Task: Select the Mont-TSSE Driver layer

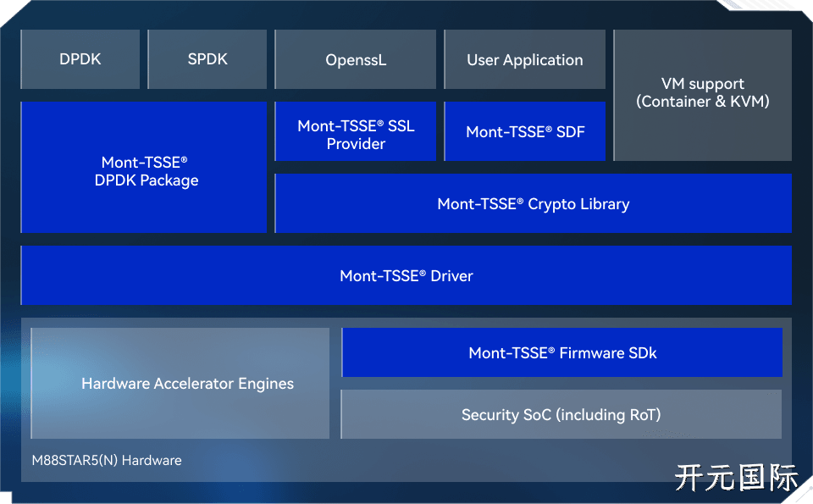Action: [406, 275]
